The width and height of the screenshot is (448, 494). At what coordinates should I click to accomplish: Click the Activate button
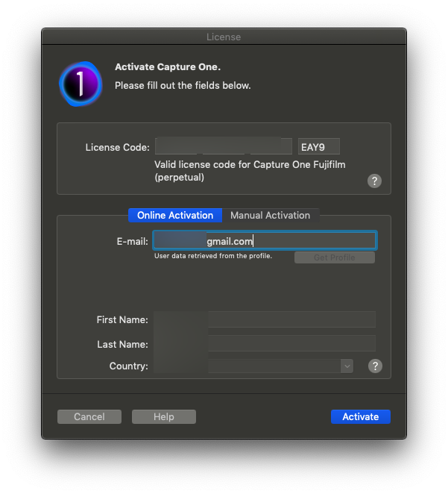[361, 416]
